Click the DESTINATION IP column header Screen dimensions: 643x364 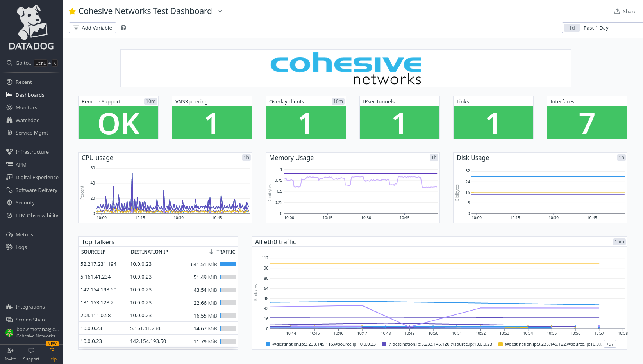(x=150, y=252)
